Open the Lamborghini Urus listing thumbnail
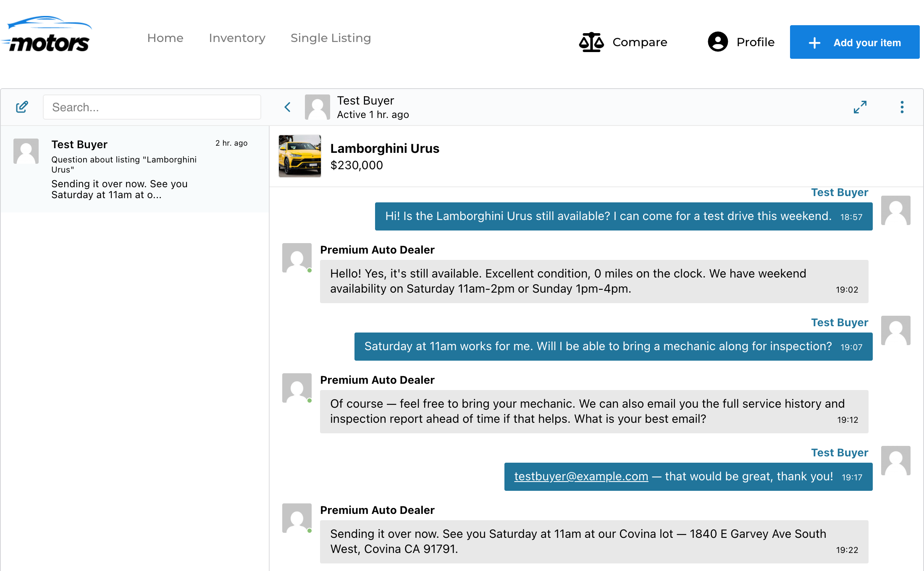The height and width of the screenshot is (571, 924). (x=300, y=156)
